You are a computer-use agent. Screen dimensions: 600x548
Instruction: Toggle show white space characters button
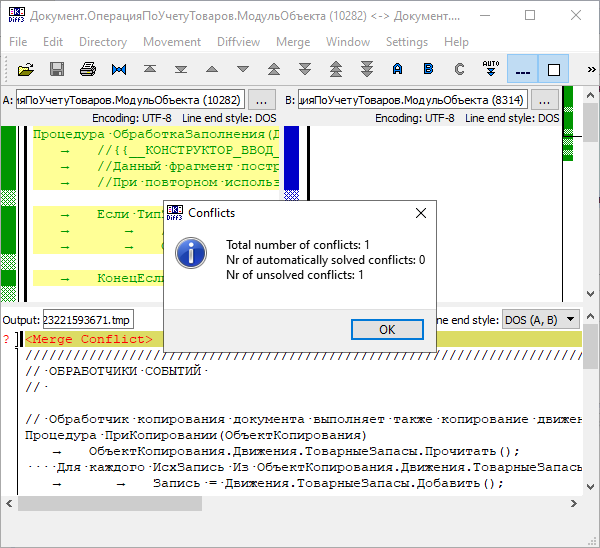pos(522,69)
